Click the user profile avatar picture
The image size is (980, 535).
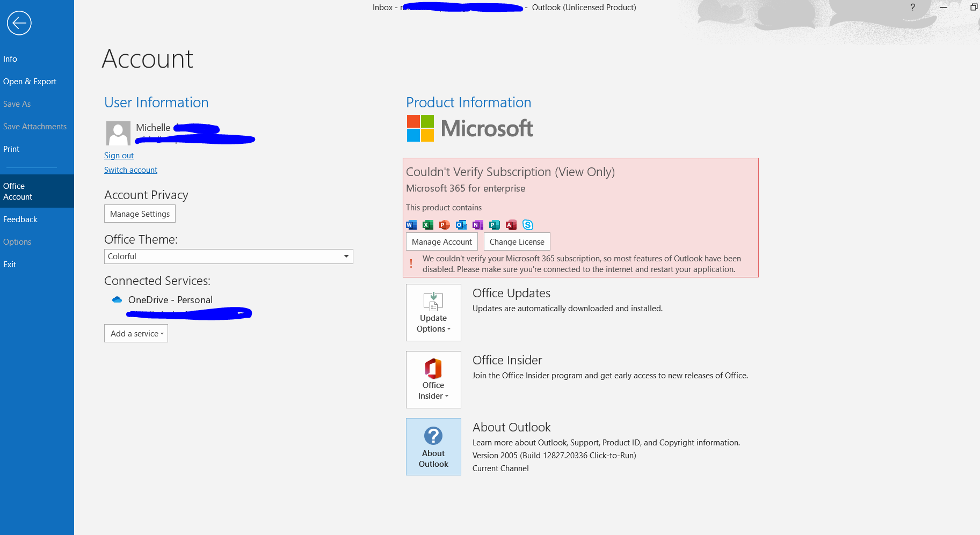(118, 133)
